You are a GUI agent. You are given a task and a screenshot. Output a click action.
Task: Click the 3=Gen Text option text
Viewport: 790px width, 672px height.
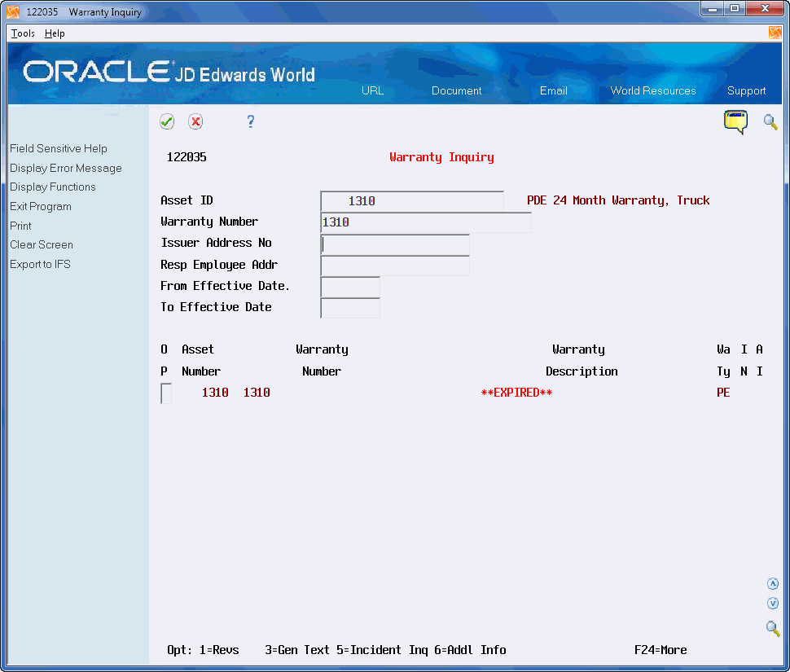coord(297,650)
